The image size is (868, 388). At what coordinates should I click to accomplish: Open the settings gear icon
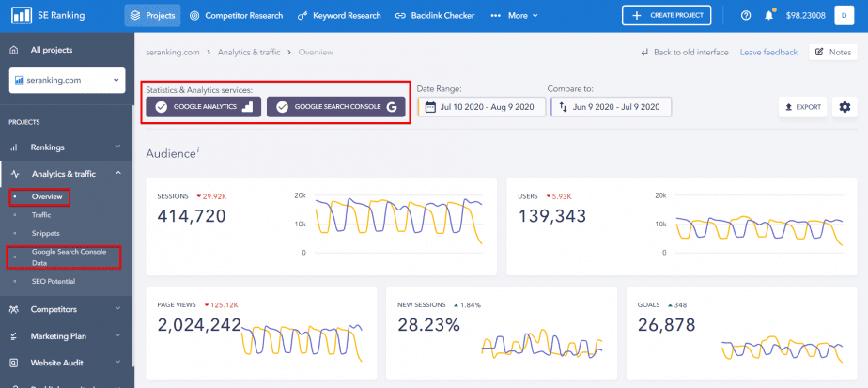845,107
